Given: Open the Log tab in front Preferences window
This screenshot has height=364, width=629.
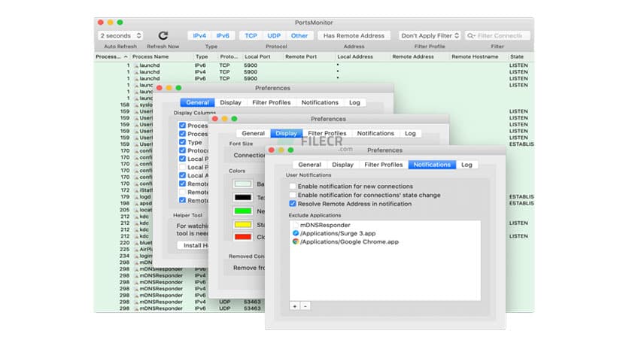Looking at the screenshot, I should click(x=466, y=165).
